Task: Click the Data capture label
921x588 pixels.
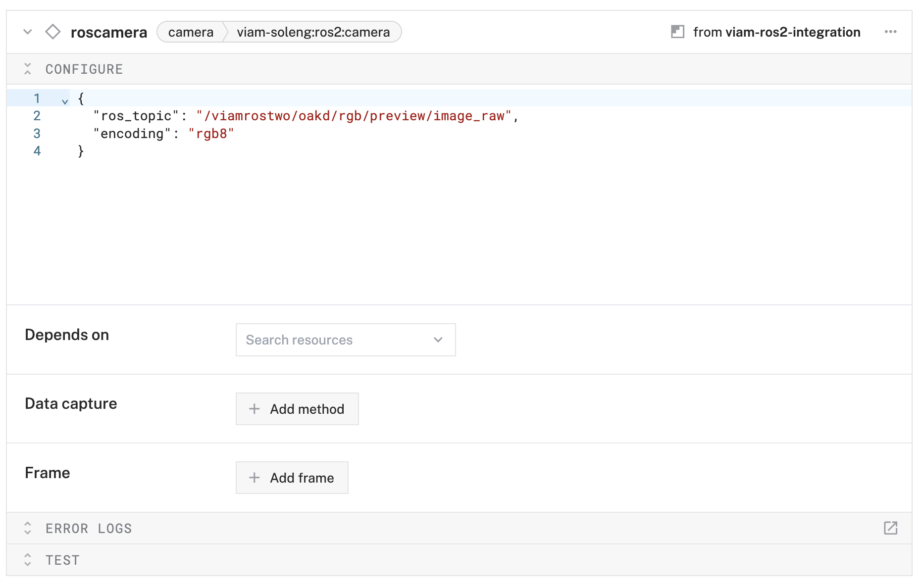Action: click(x=71, y=404)
